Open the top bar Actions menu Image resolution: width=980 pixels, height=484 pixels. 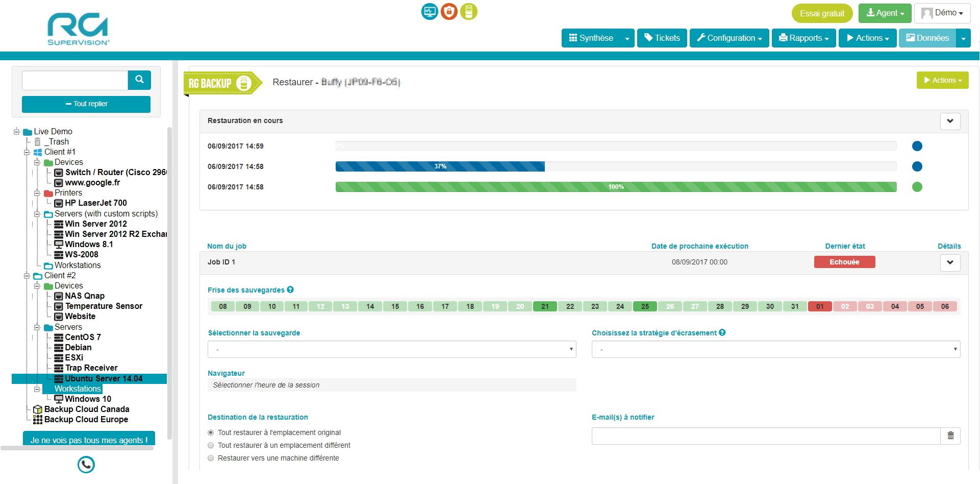coord(868,38)
